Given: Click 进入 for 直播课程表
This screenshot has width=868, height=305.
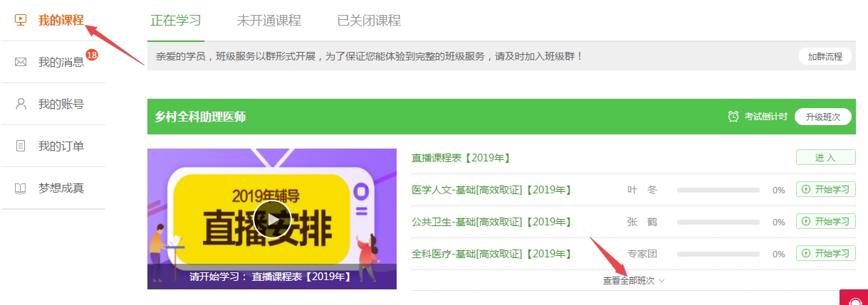Looking at the screenshot, I should (x=825, y=158).
